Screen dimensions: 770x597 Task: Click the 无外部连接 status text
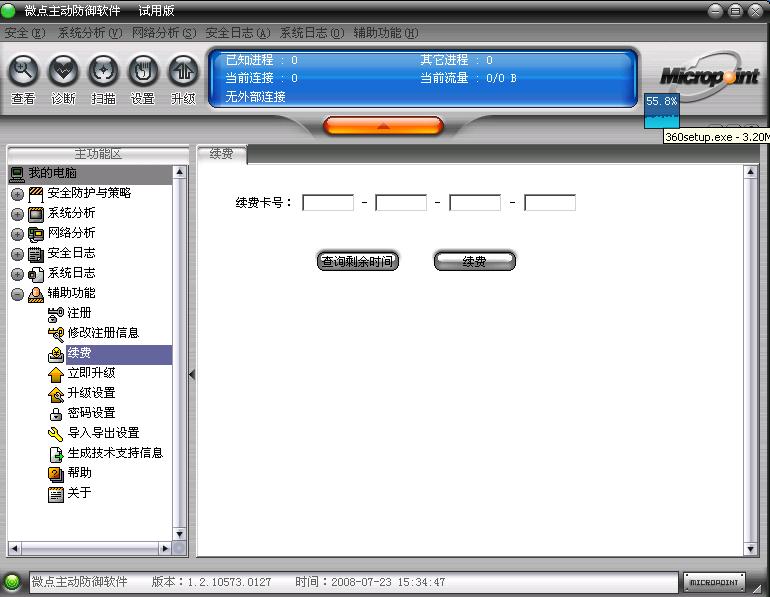click(x=255, y=97)
